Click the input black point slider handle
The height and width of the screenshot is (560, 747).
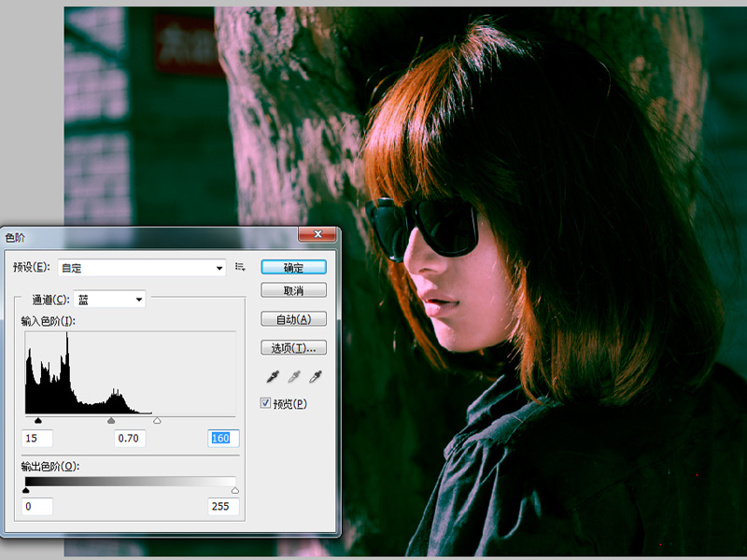point(37,421)
